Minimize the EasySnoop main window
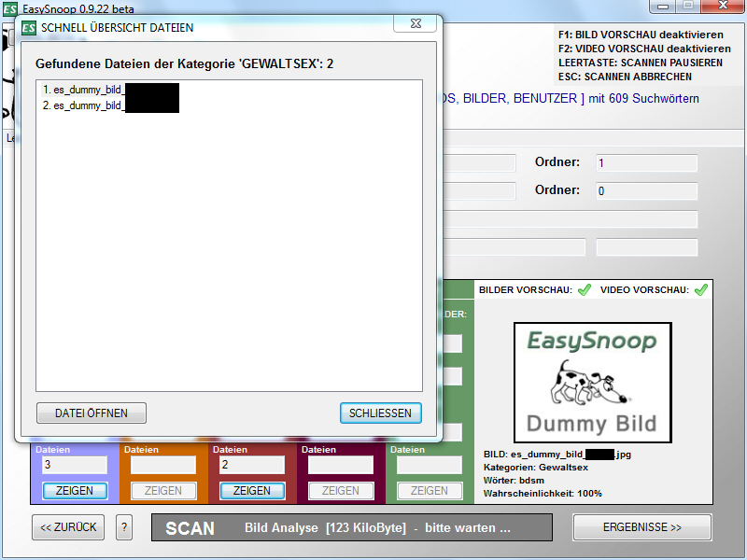The width and height of the screenshot is (747, 560). point(663,7)
